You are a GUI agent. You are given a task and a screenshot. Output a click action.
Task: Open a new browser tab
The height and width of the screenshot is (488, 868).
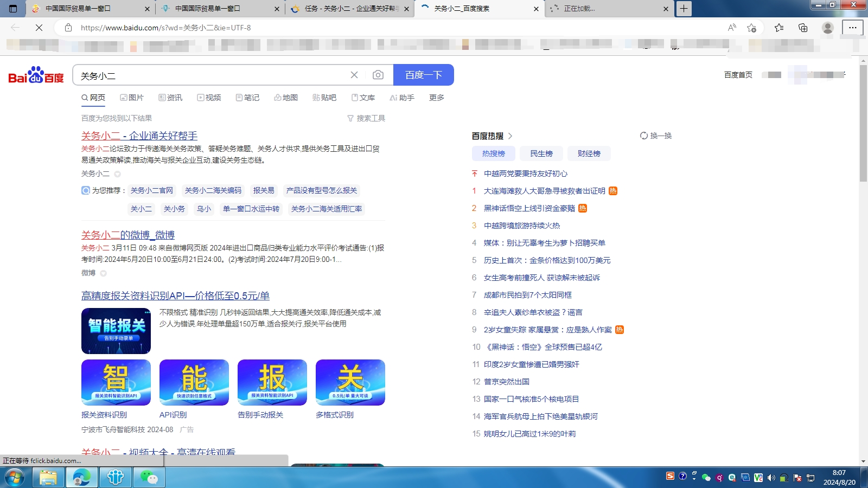pos(684,9)
